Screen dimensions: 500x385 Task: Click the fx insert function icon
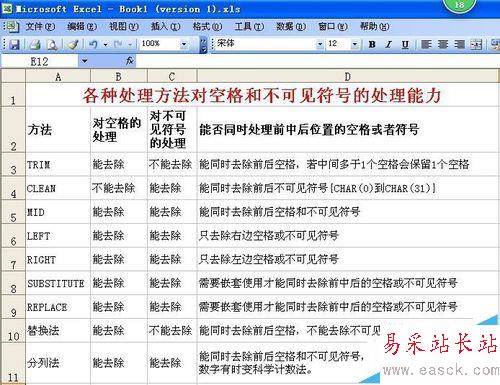tap(129, 61)
